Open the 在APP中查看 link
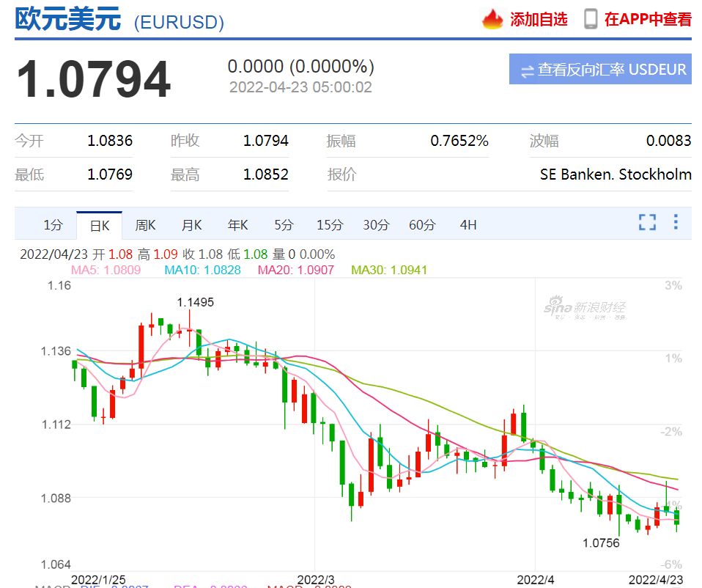 tap(648, 20)
